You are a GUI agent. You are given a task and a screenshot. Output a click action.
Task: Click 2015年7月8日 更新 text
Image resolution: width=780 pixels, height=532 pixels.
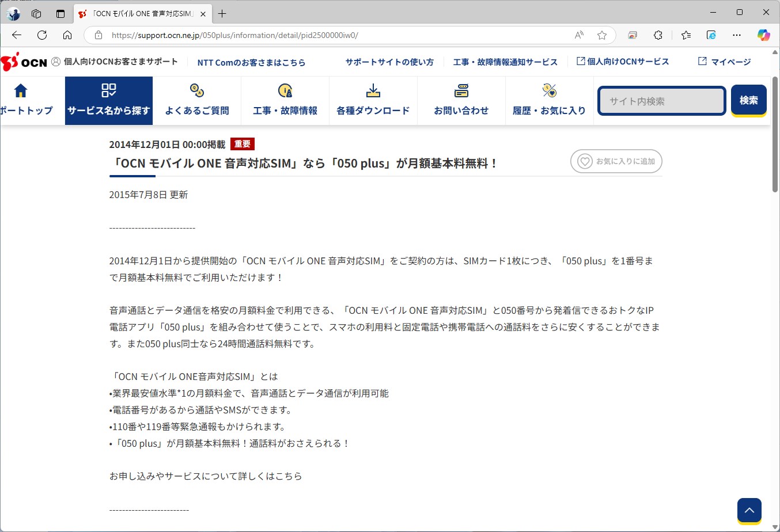pos(149,195)
